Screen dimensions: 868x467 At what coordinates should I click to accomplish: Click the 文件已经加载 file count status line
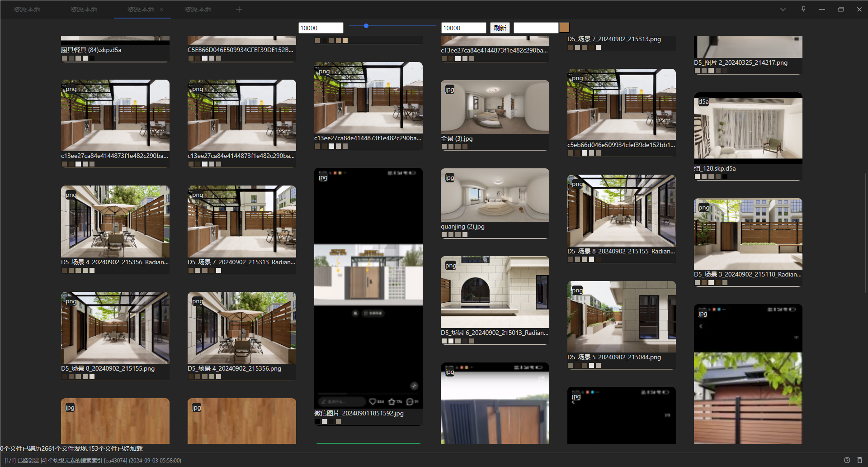71,448
